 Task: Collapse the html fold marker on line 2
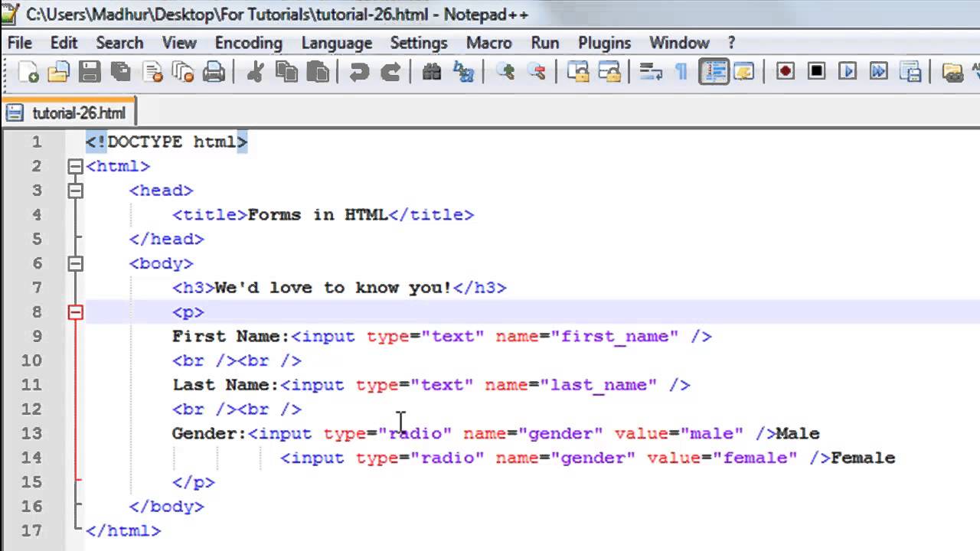pos(75,166)
